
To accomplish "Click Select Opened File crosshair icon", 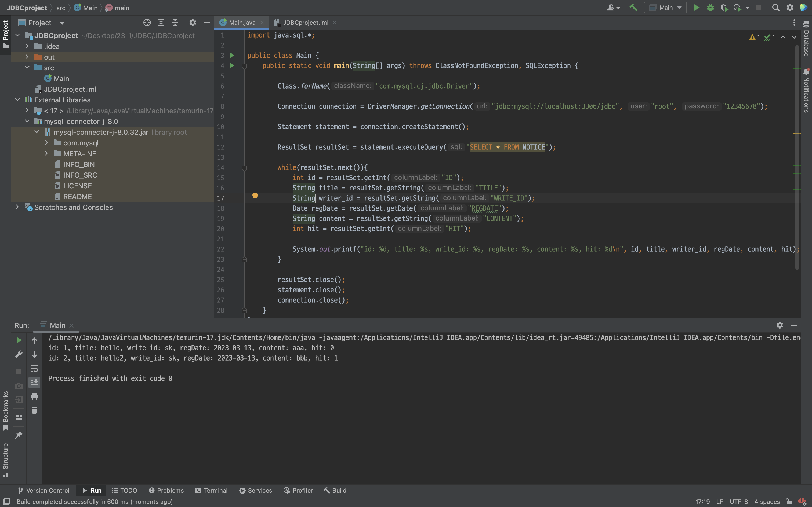I will 147,23.
